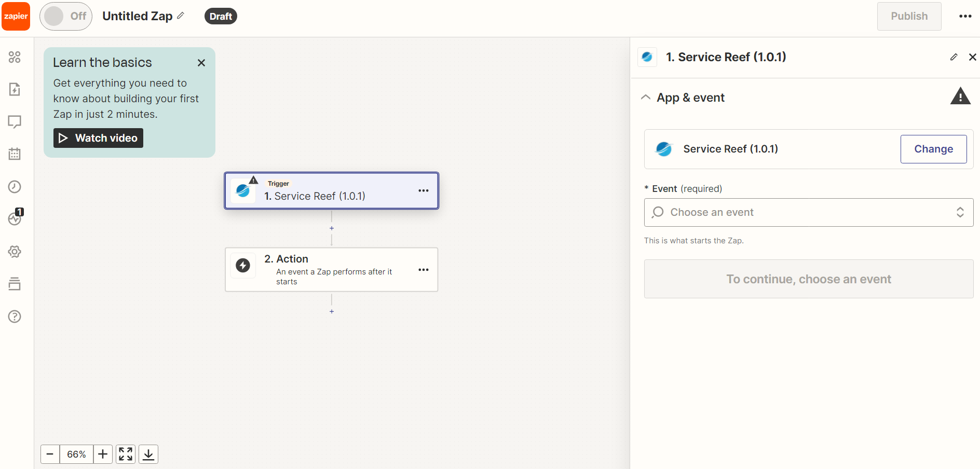The image size is (980, 469).
Task: Click the Watch video button
Action: click(98, 138)
